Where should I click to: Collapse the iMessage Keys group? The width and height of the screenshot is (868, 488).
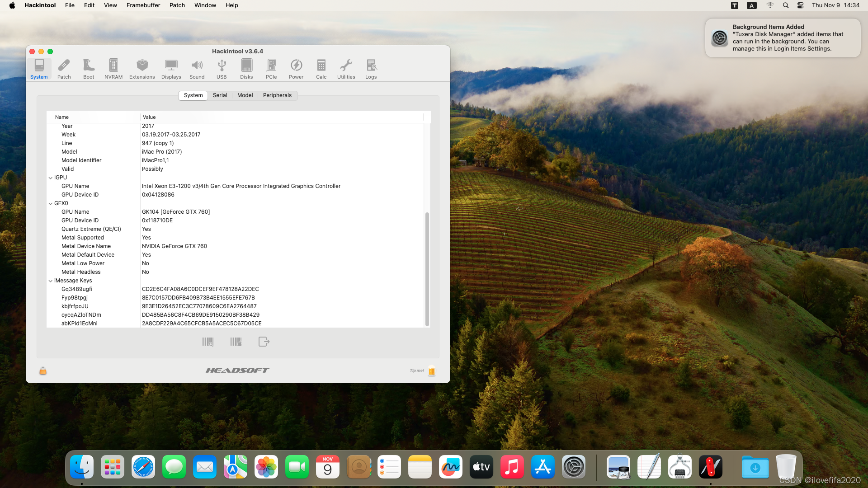coord(51,281)
